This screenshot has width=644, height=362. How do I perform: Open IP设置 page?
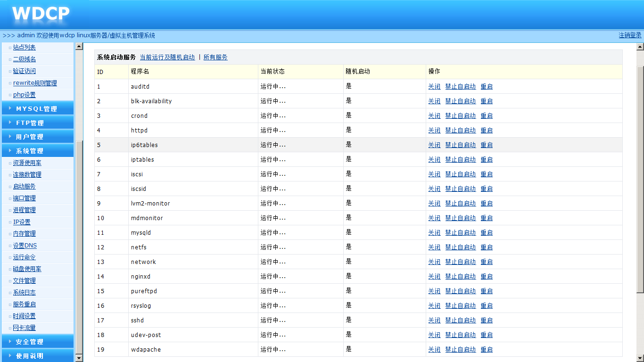[x=22, y=222]
